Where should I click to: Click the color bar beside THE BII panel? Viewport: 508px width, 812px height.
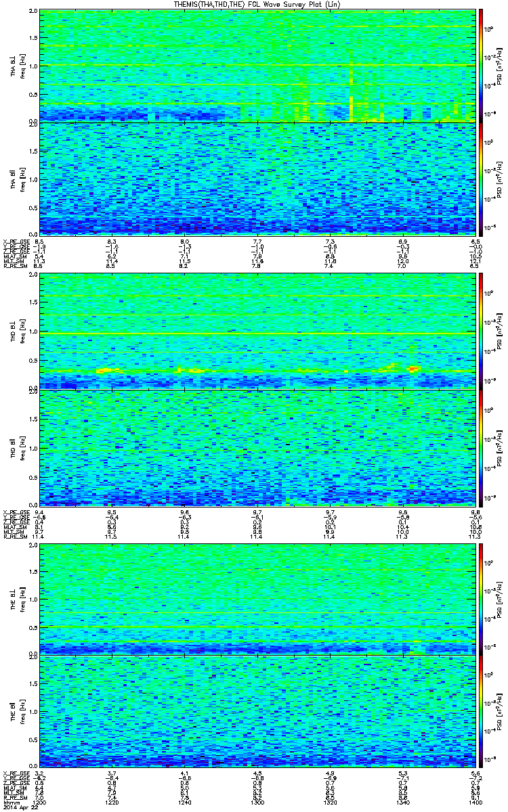point(481,711)
